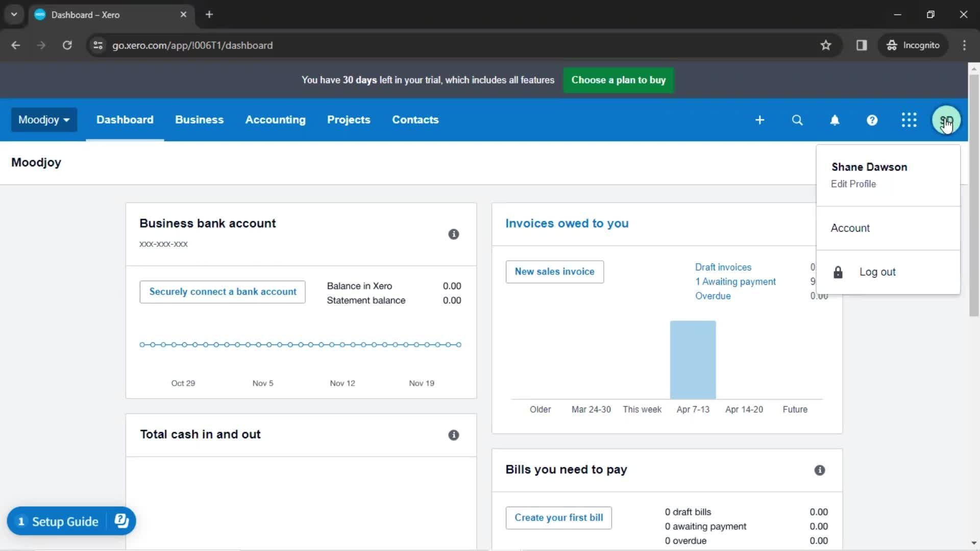Open the Setup Guide chat icon
980x551 pixels.
[x=121, y=521]
